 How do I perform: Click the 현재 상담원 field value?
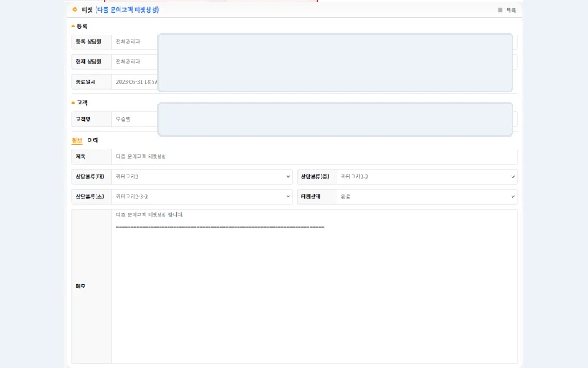[128, 62]
